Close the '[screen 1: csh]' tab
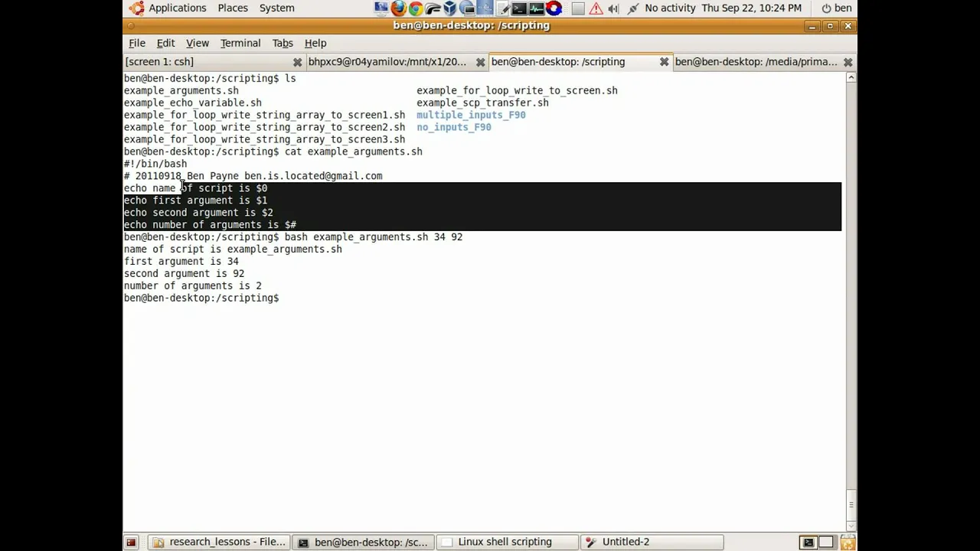The width and height of the screenshot is (980, 551). pyautogui.click(x=297, y=62)
